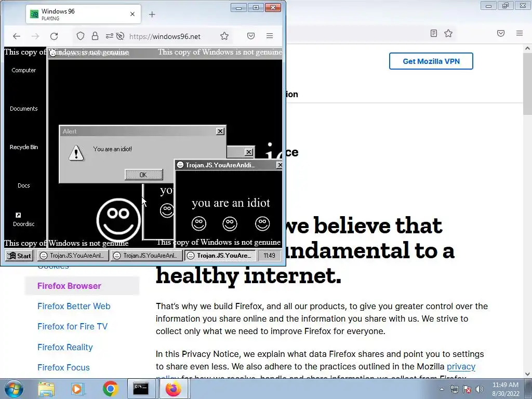Open the Firefox Focus link
The width and height of the screenshot is (532, 399).
63,367
